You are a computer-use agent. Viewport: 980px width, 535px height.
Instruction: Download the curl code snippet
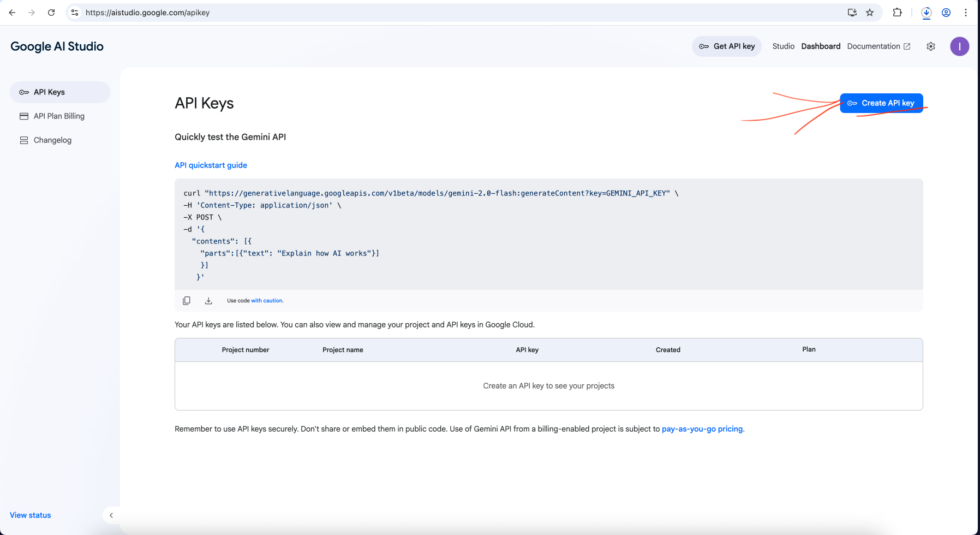click(x=208, y=301)
